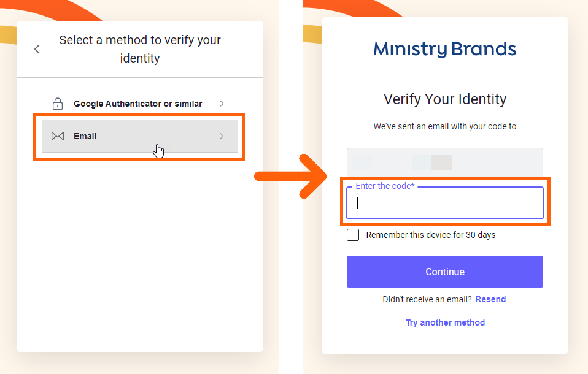Select 'Google Authenticator or similar' method
The height and width of the screenshot is (374, 588).
point(137,104)
